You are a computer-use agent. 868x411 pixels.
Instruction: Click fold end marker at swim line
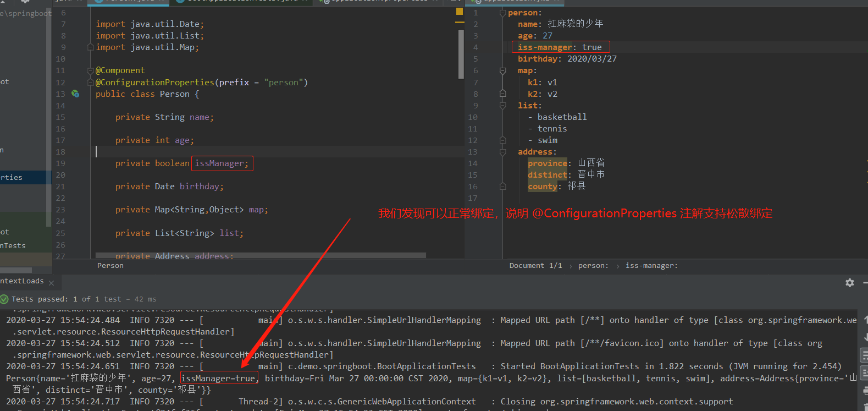click(x=502, y=140)
